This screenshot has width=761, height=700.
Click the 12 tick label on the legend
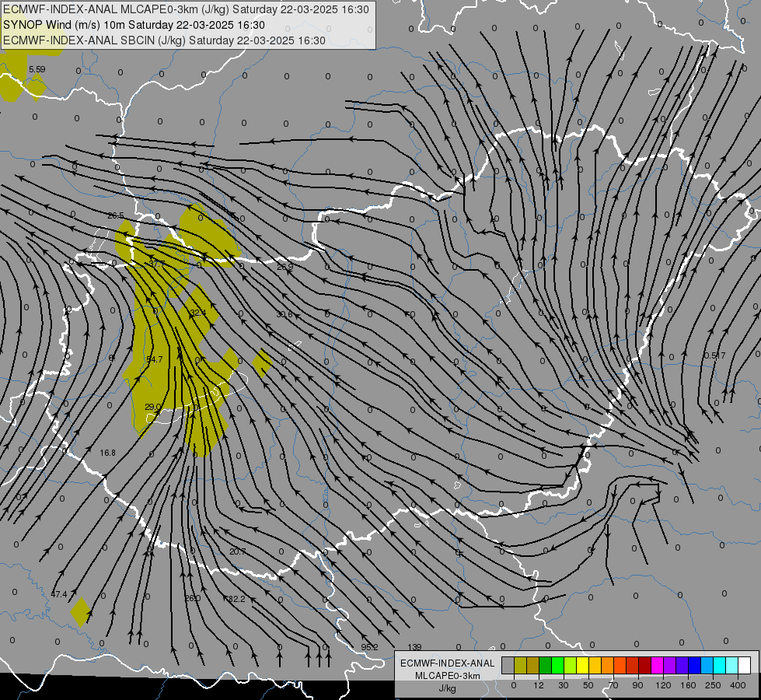click(539, 685)
